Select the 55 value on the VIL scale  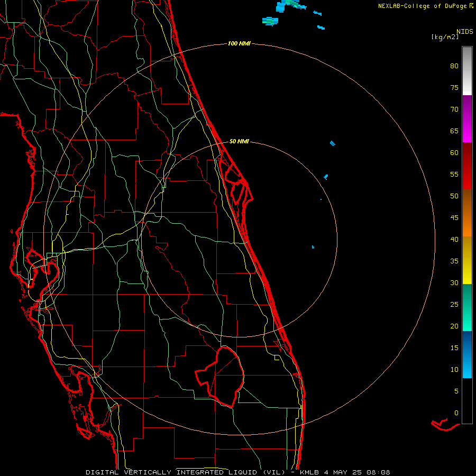pyautogui.click(x=454, y=174)
